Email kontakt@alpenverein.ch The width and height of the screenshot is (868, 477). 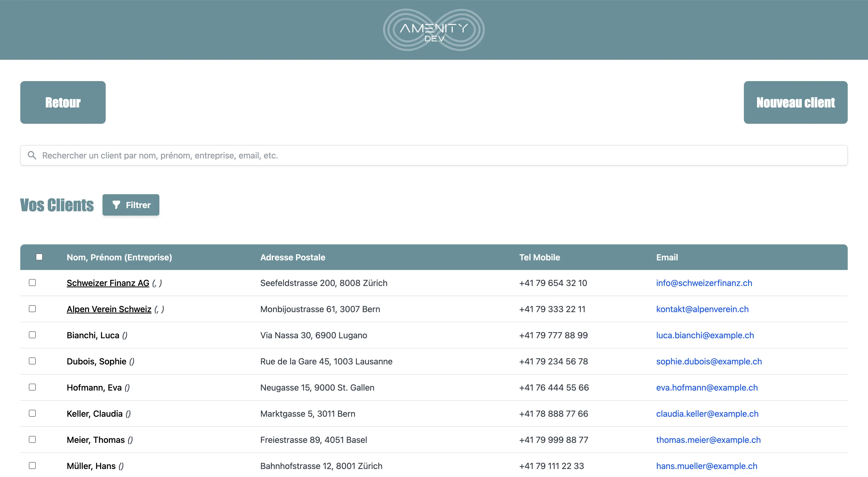tap(702, 309)
